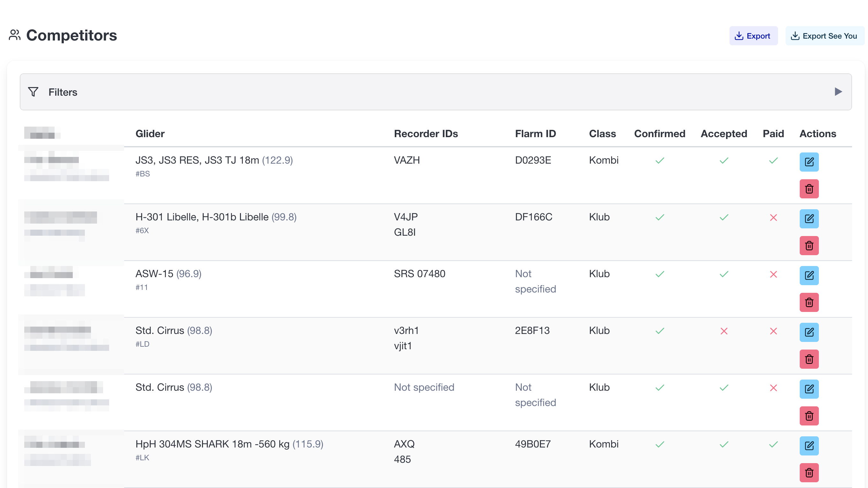The width and height of the screenshot is (868, 488).
Task: Delete the H-301 Libelle competitor row
Action: [809, 246]
